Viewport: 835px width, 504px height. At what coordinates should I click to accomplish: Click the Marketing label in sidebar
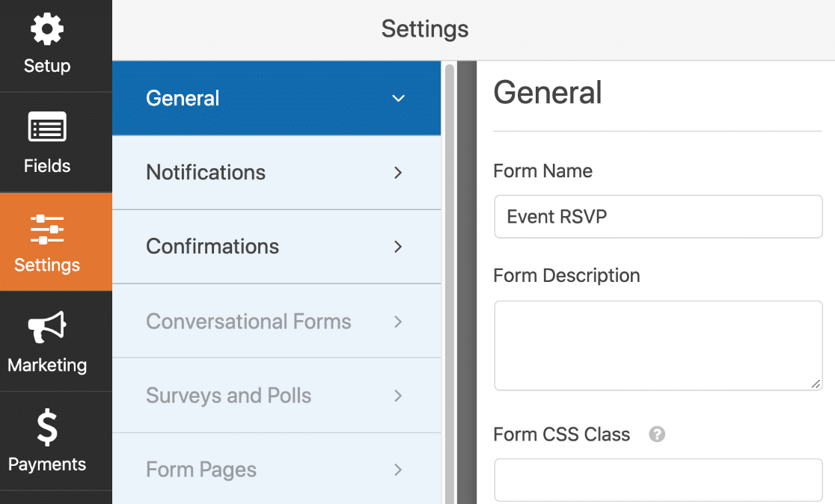[47, 365]
